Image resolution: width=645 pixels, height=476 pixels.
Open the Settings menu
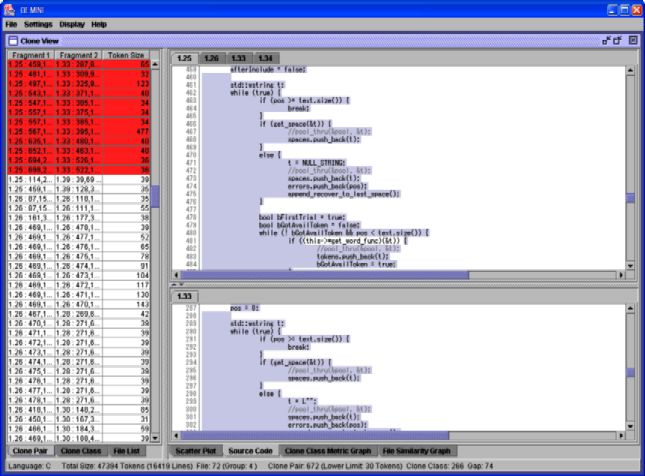tap(38, 23)
